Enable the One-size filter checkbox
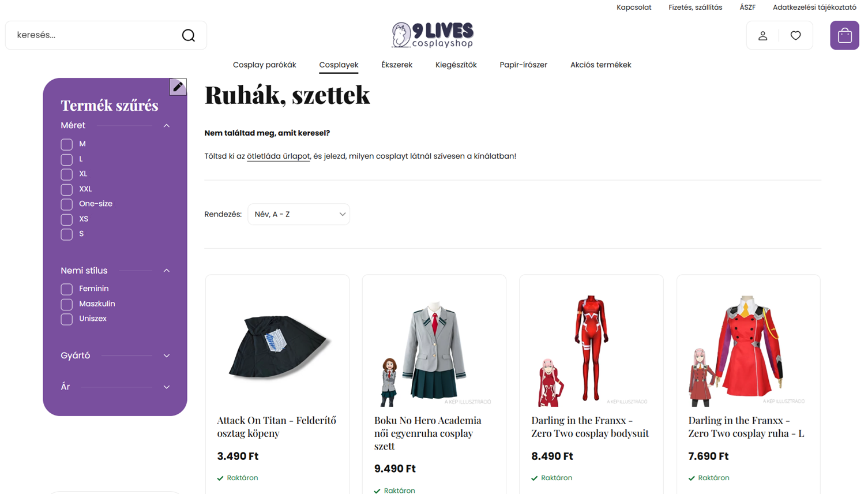The height and width of the screenshot is (494, 868). pyautogui.click(x=66, y=204)
